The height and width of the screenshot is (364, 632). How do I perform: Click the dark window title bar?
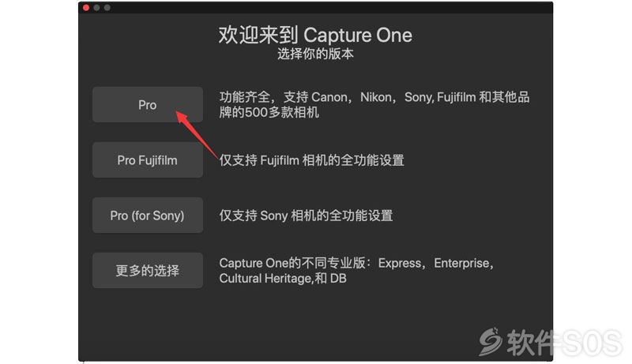point(315,8)
